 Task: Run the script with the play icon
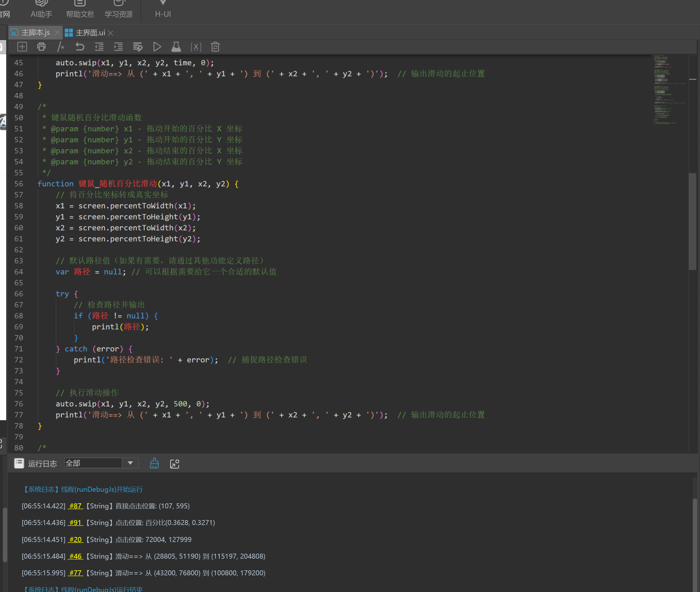[x=157, y=47]
